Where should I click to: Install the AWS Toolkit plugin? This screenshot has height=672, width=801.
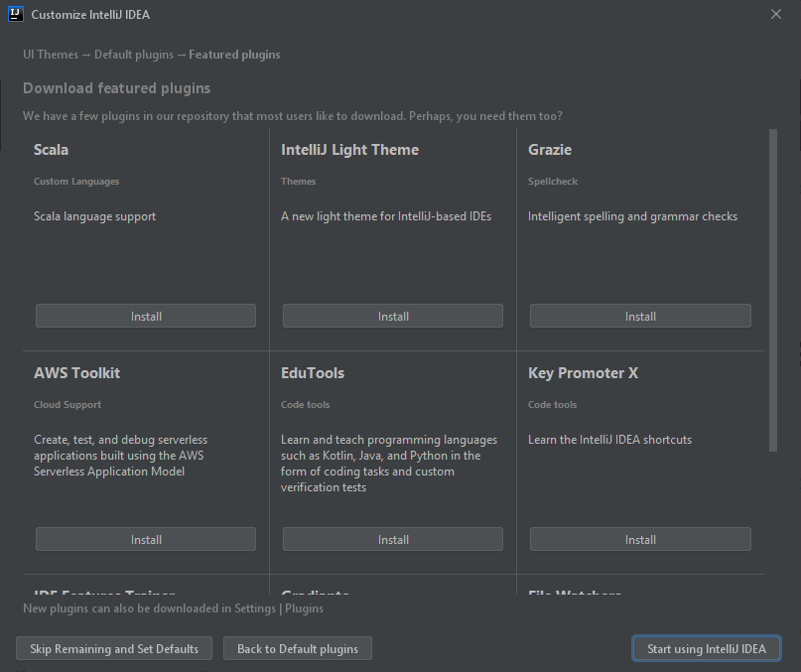pos(146,539)
